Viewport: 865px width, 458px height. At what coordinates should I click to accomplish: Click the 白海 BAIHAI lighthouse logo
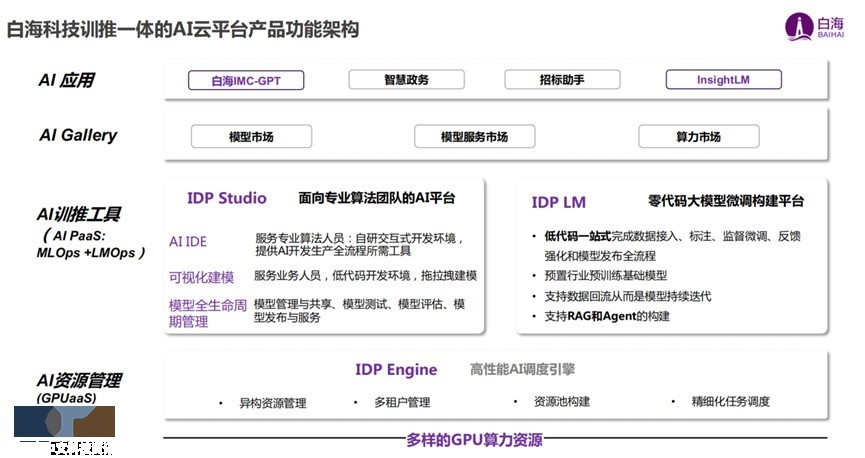coord(814,27)
